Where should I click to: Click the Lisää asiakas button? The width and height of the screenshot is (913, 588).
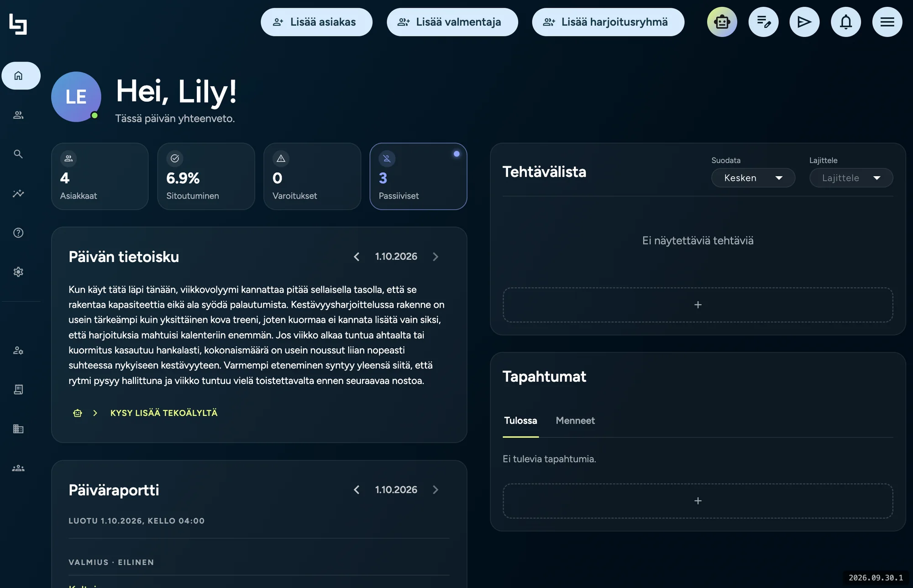tap(316, 22)
